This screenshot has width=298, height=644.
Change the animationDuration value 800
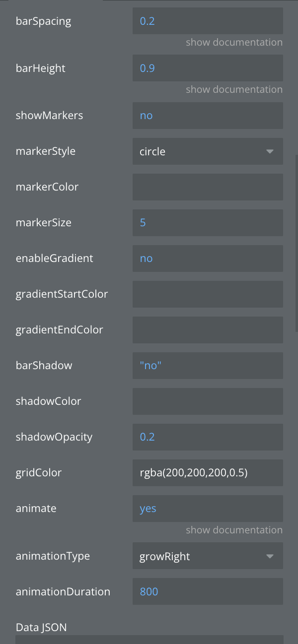pyautogui.click(x=208, y=591)
